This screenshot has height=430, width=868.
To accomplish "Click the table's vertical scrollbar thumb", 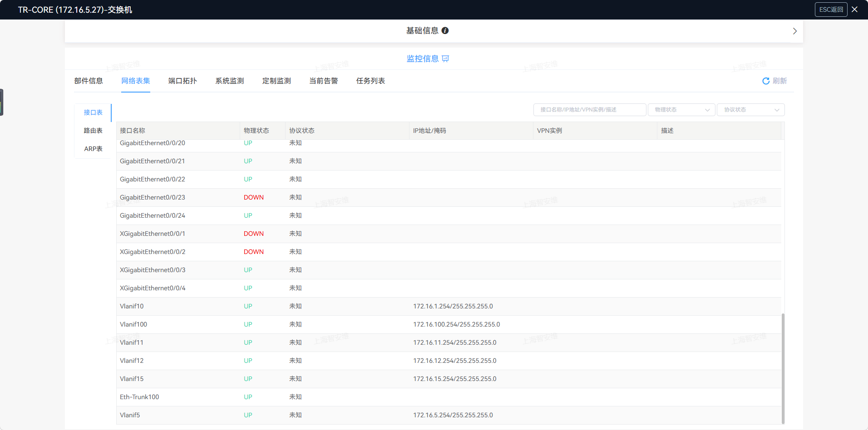I will pyautogui.click(x=783, y=368).
